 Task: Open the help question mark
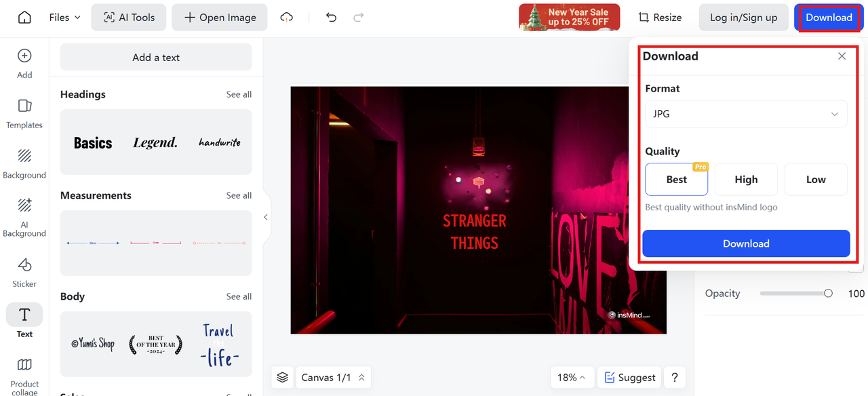675,378
